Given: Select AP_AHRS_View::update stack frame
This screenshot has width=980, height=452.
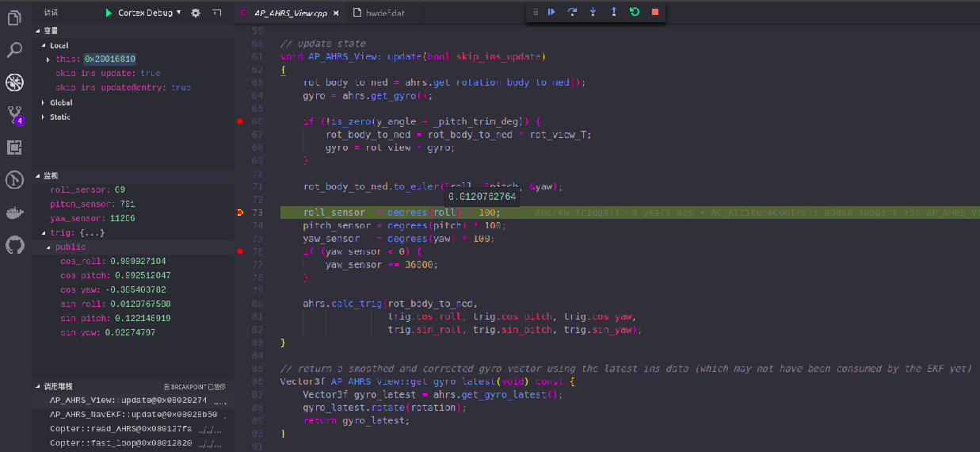Looking at the screenshot, I should 132,400.
